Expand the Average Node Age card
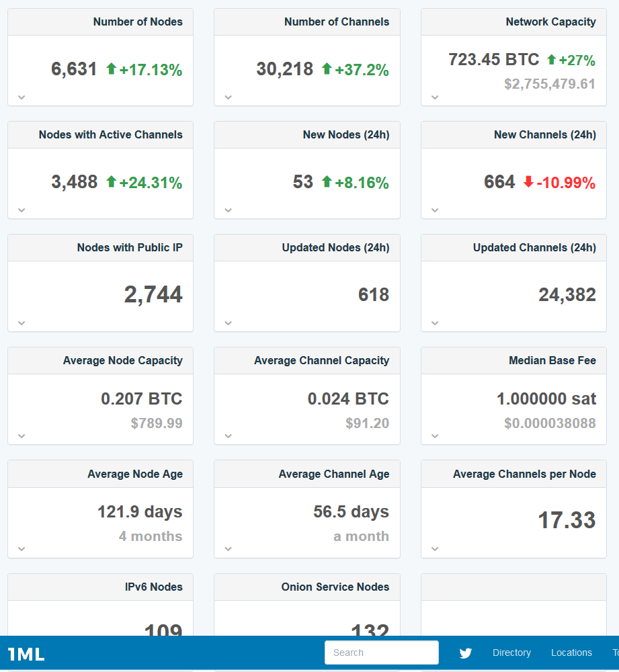Image resolution: width=619 pixels, height=672 pixels. [21, 549]
